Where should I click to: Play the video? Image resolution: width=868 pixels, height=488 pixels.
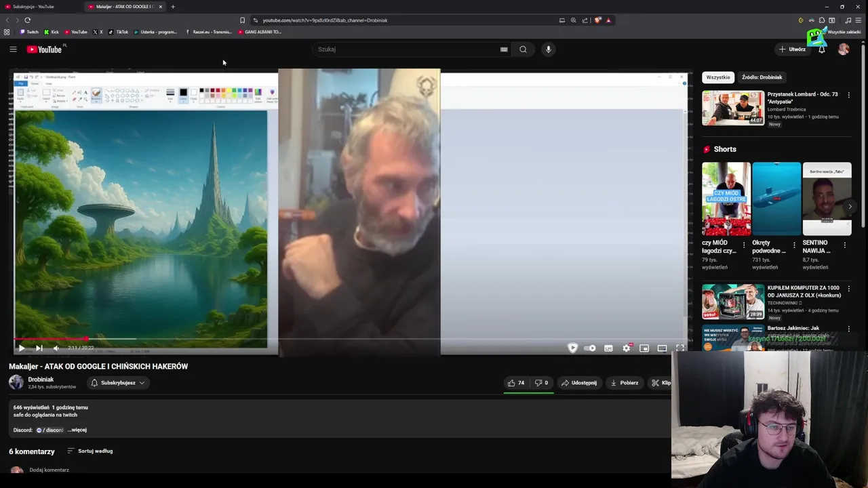tap(21, 348)
